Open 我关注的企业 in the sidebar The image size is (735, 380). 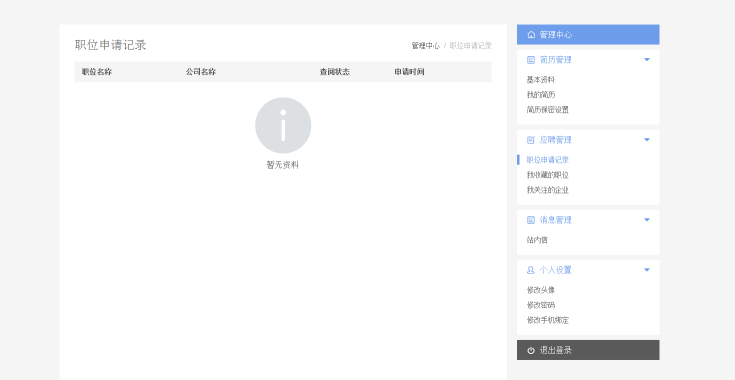pyautogui.click(x=548, y=190)
